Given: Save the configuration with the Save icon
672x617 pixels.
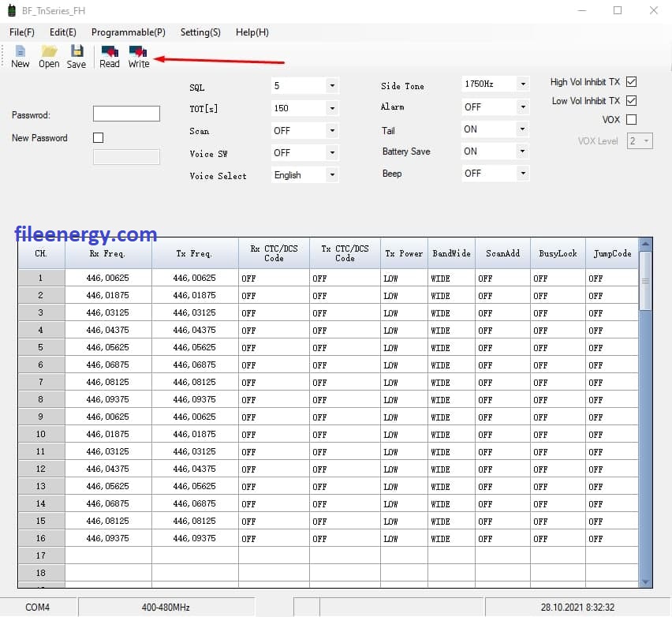Looking at the screenshot, I should pyautogui.click(x=77, y=57).
